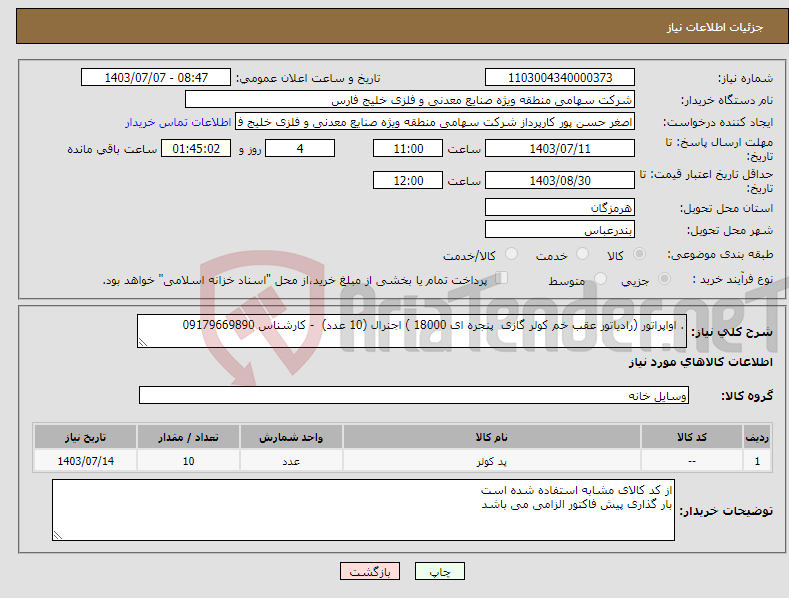
Task: Click the نام کالا column header
Action: tap(492, 437)
